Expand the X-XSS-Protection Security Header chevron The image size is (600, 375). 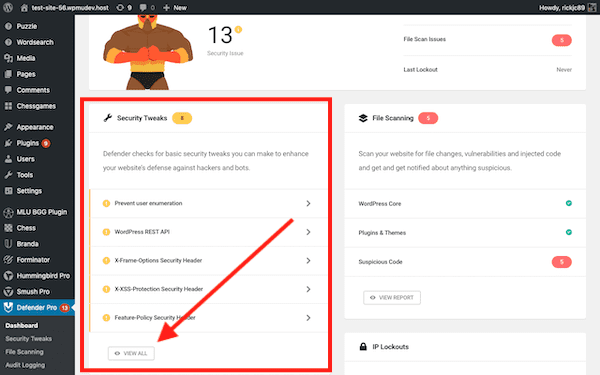click(308, 289)
